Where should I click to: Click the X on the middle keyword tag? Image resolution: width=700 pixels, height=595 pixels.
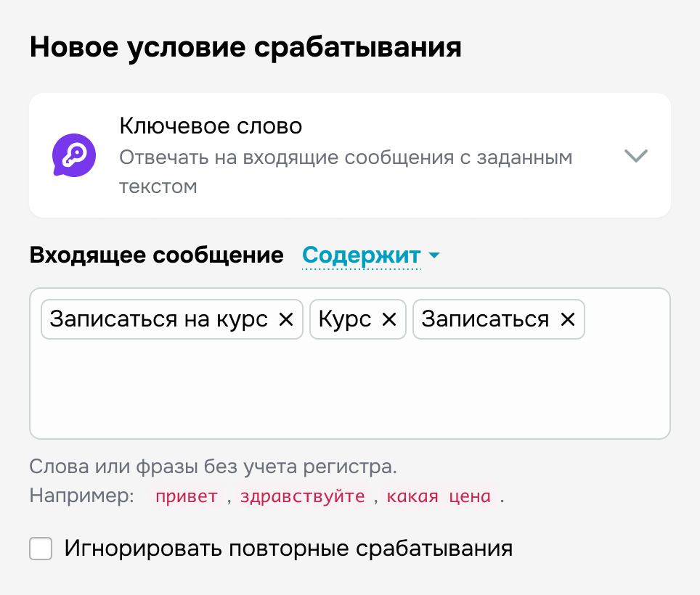(389, 319)
